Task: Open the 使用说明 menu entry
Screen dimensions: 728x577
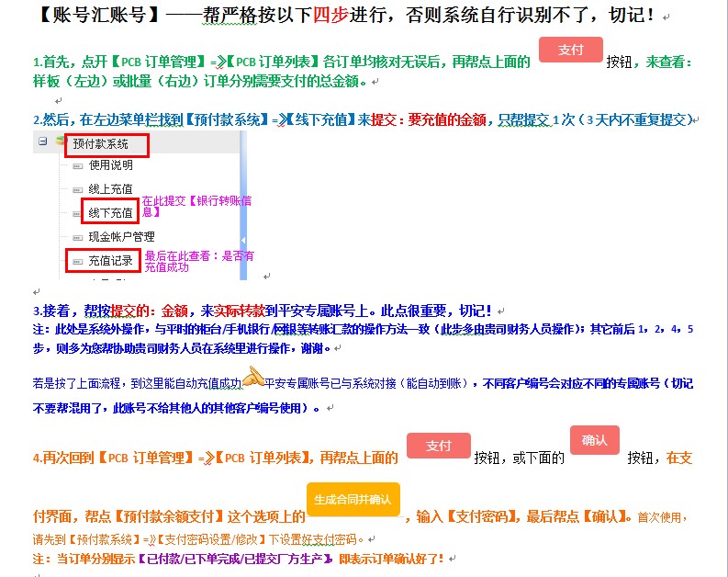Action: tap(110, 165)
